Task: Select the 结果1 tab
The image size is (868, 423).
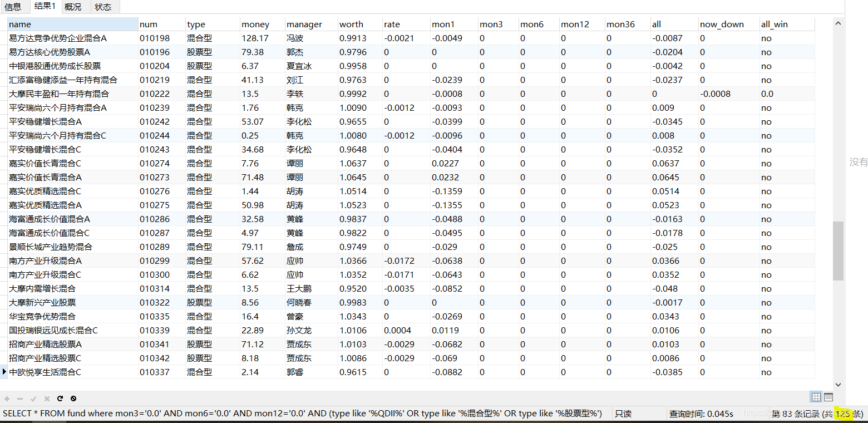Action: point(45,7)
